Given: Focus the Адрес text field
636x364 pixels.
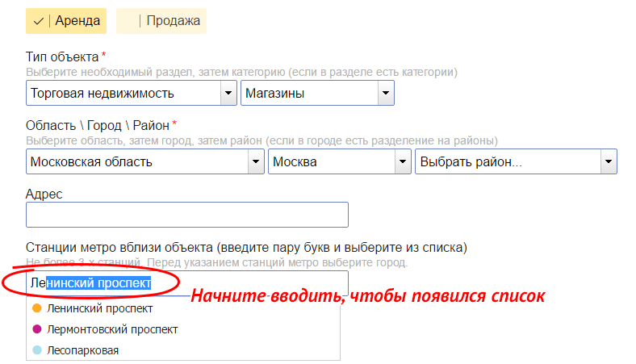Looking at the screenshot, I should (186, 215).
